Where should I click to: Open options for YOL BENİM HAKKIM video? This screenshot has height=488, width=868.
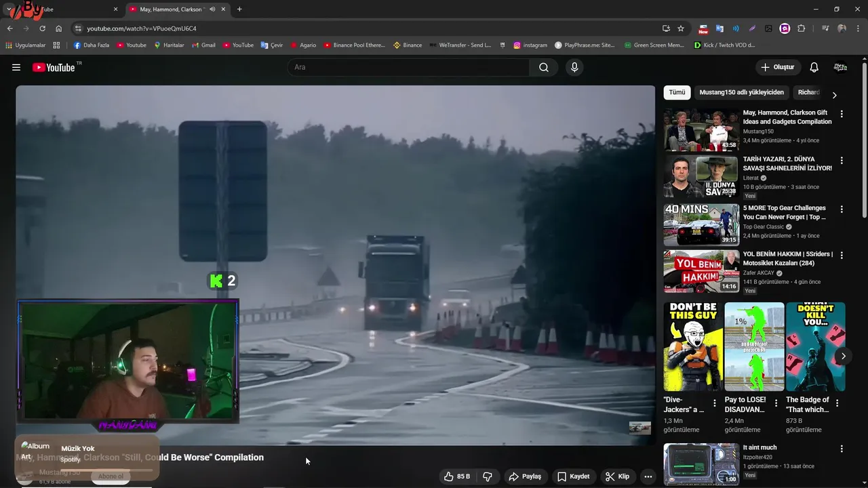[842, 256]
